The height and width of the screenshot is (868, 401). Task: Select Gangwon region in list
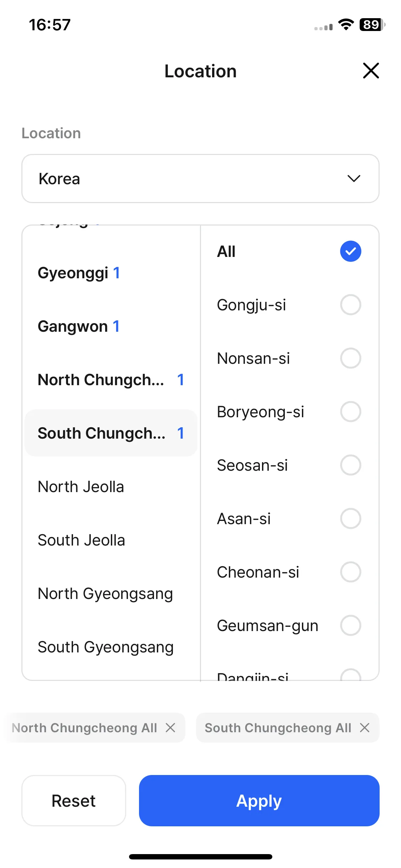click(111, 326)
